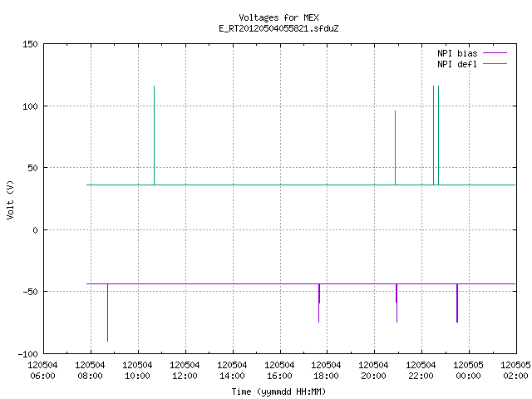
Task: Click the x-axis label 120504 08:00
Action: pyautogui.click(x=91, y=371)
